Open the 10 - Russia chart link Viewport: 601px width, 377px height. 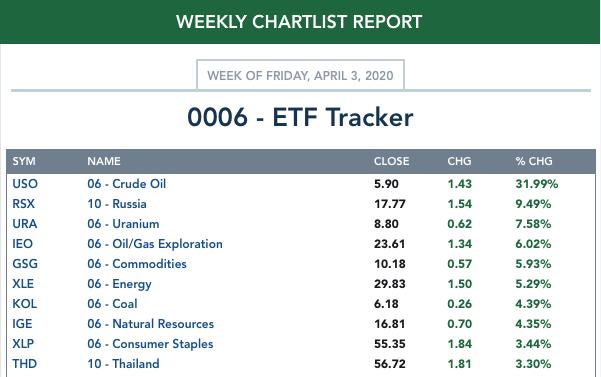[x=117, y=204]
